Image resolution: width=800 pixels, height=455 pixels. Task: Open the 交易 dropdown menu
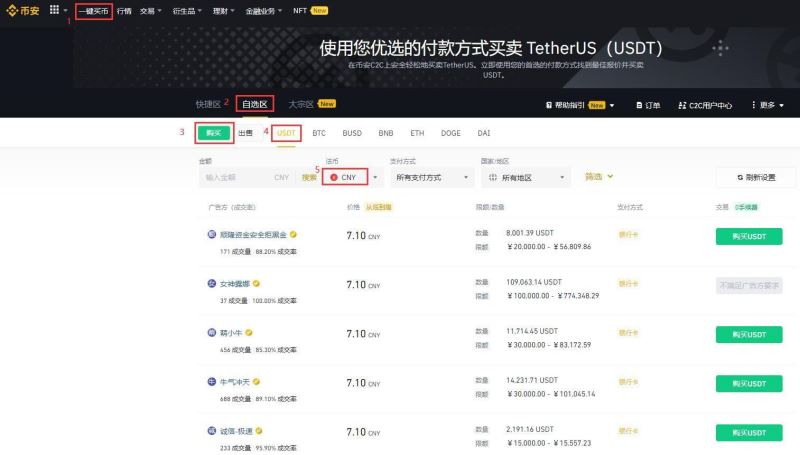(151, 11)
